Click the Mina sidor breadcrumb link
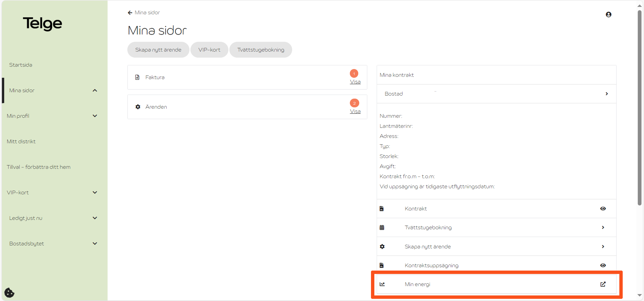The image size is (644, 301). click(x=147, y=12)
